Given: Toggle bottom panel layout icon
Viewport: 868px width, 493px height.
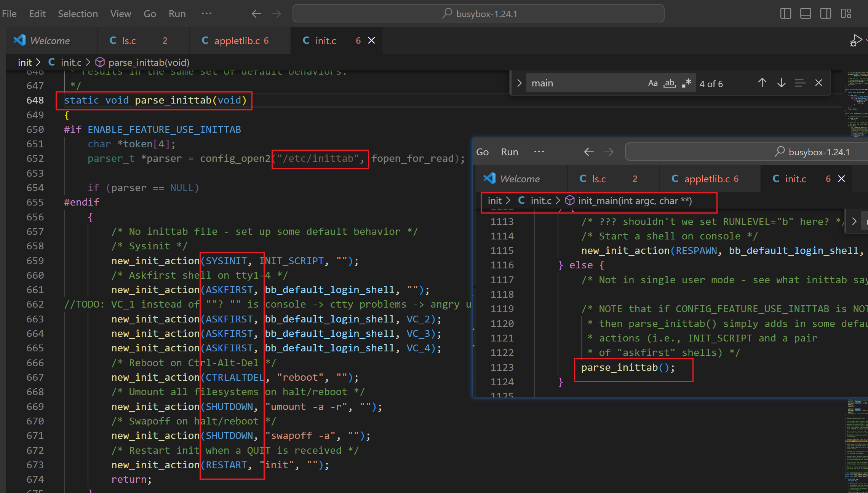Looking at the screenshot, I should 806,14.
